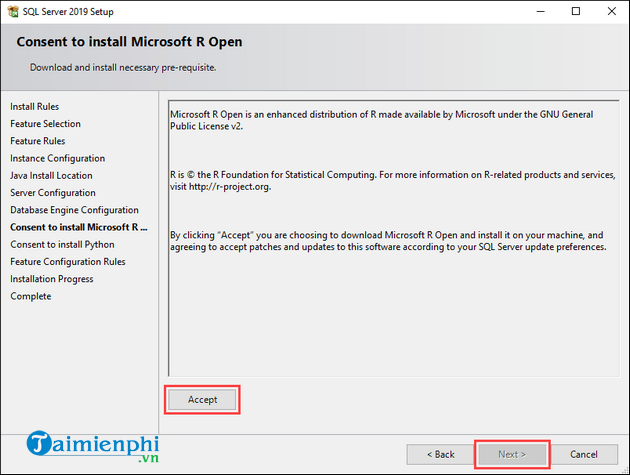Select Installation Progress step

pyautogui.click(x=52, y=279)
